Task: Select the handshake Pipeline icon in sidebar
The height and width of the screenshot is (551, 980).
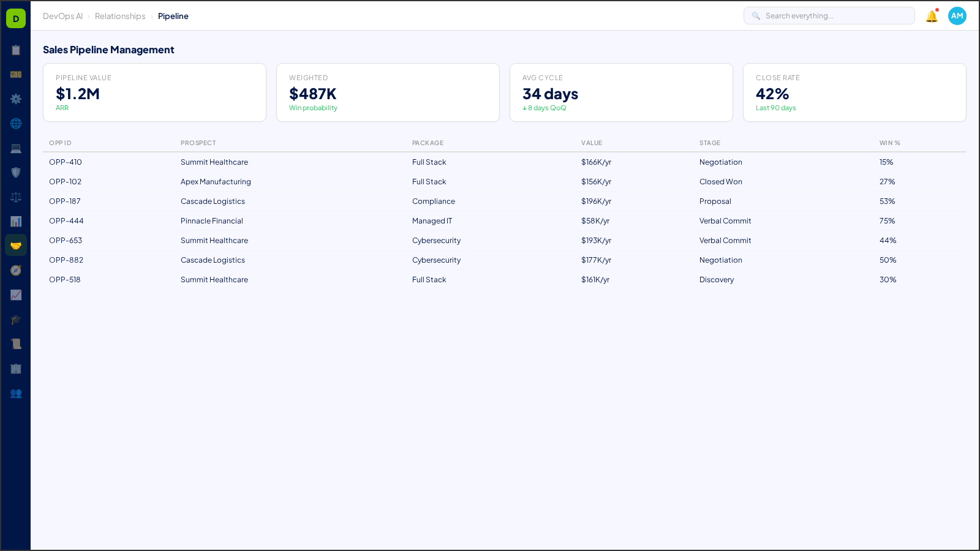Action: click(x=16, y=245)
